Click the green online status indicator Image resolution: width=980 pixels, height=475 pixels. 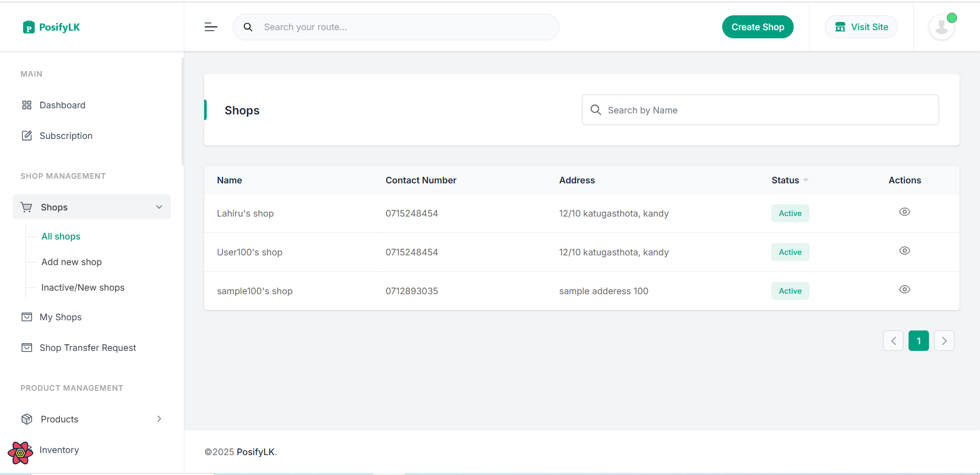tap(953, 17)
